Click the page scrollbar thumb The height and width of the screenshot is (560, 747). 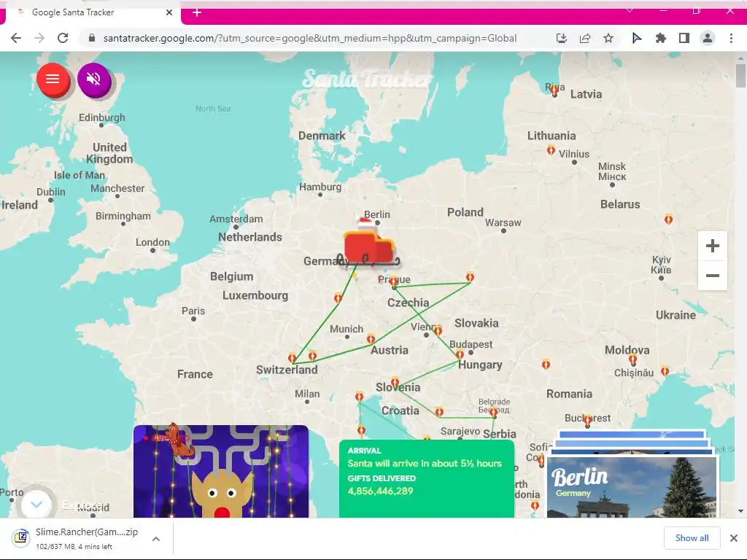[x=740, y=75]
